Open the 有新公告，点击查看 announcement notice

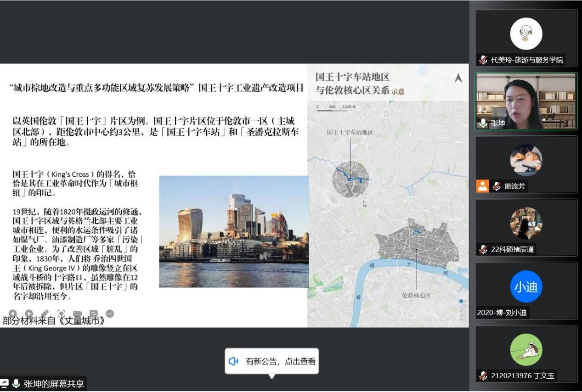tap(281, 361)
